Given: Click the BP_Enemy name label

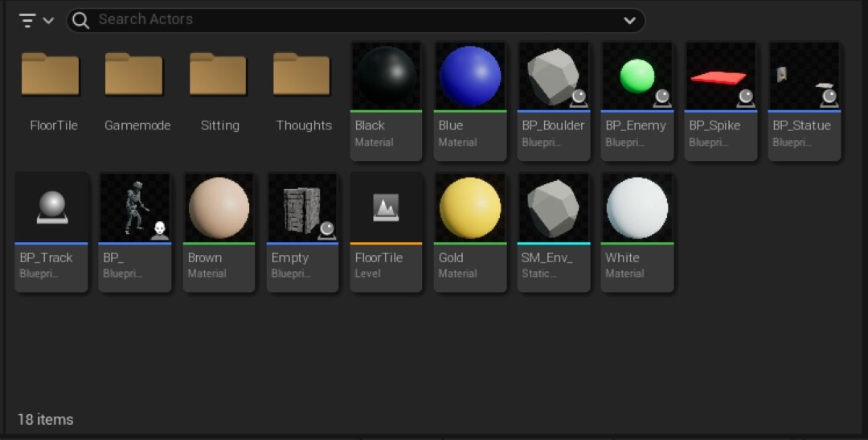Looking at the screenshot, I should point(636,125).
